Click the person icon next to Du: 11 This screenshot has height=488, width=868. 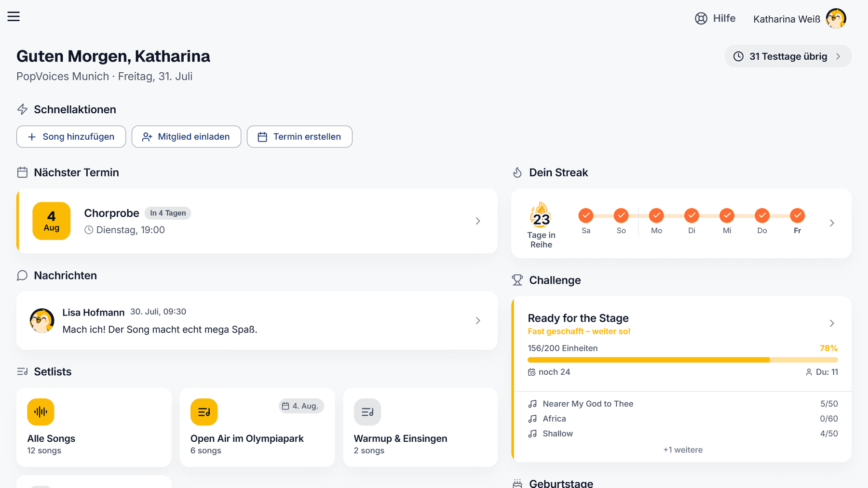809,372
